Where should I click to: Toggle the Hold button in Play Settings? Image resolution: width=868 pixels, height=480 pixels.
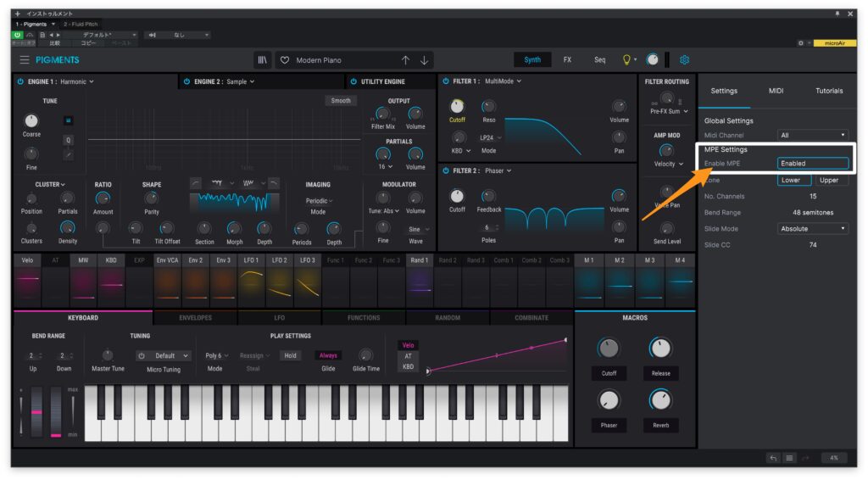click(x=291, y=355)
